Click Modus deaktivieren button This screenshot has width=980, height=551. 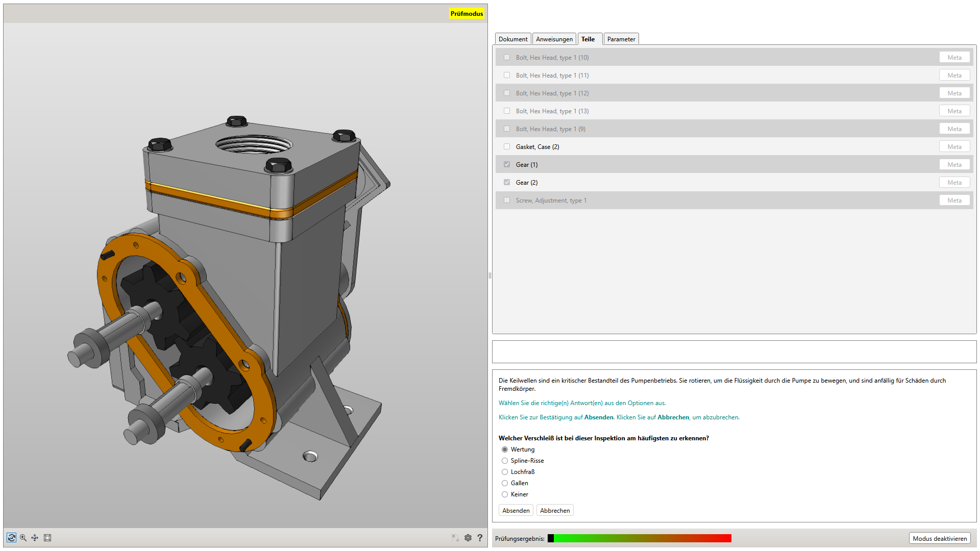[x=940, y=538]
